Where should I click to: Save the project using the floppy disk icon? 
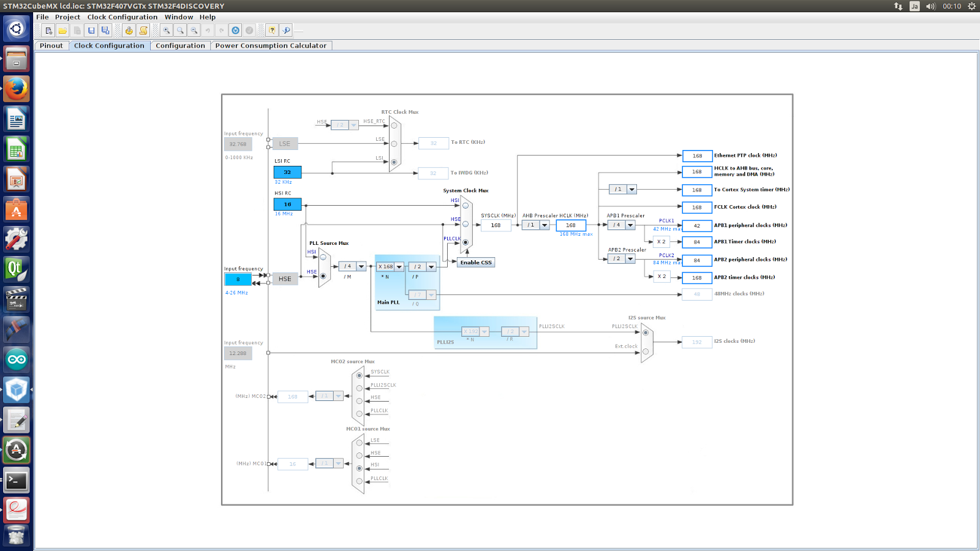tap(91, 31)
